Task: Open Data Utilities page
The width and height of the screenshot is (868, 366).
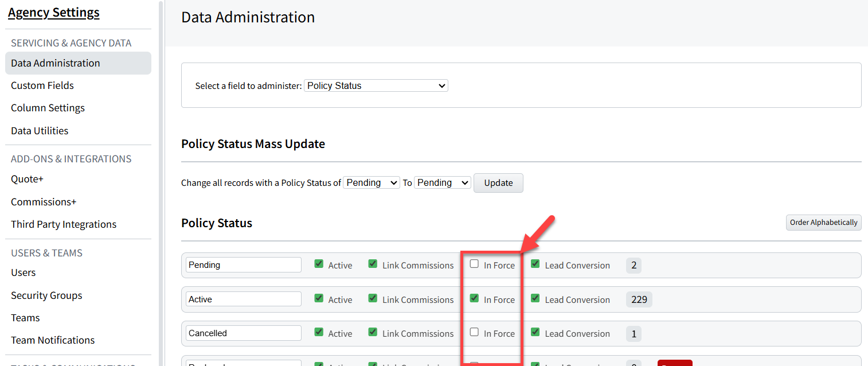Action: coord(40,131)
